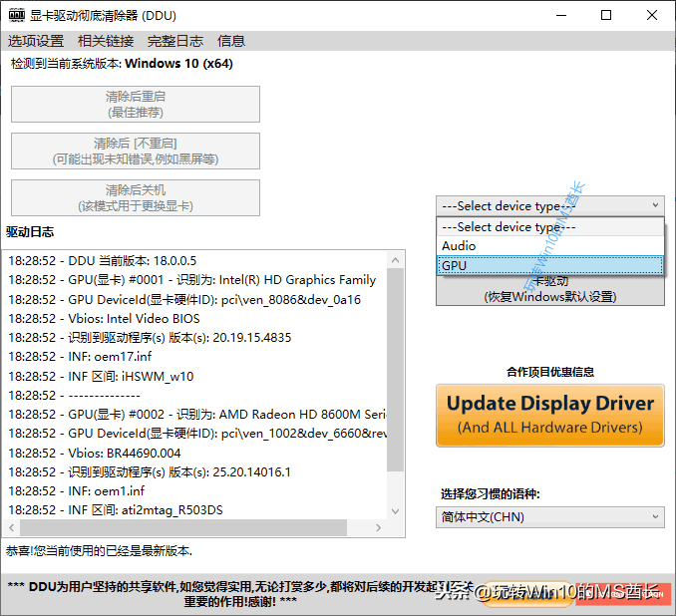The image size is (676, 616).
Task: Select log line with version 20.19.15.4835
Action: tap(150, 338)
